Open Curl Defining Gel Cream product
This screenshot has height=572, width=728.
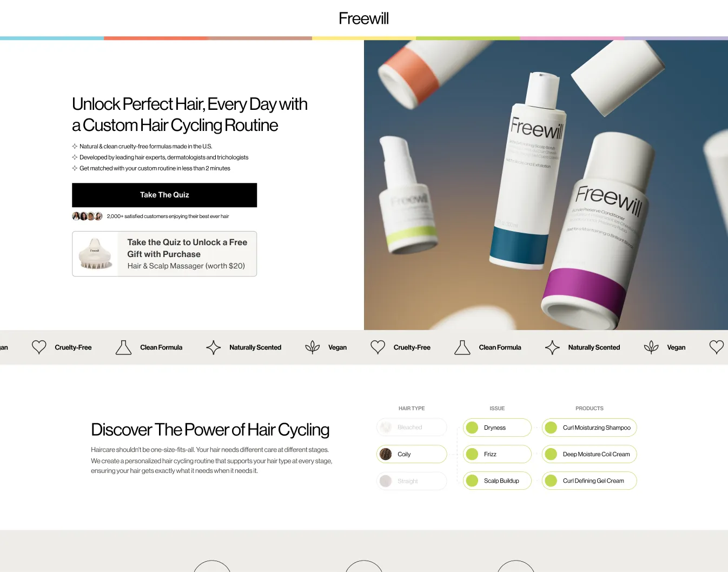589,481
